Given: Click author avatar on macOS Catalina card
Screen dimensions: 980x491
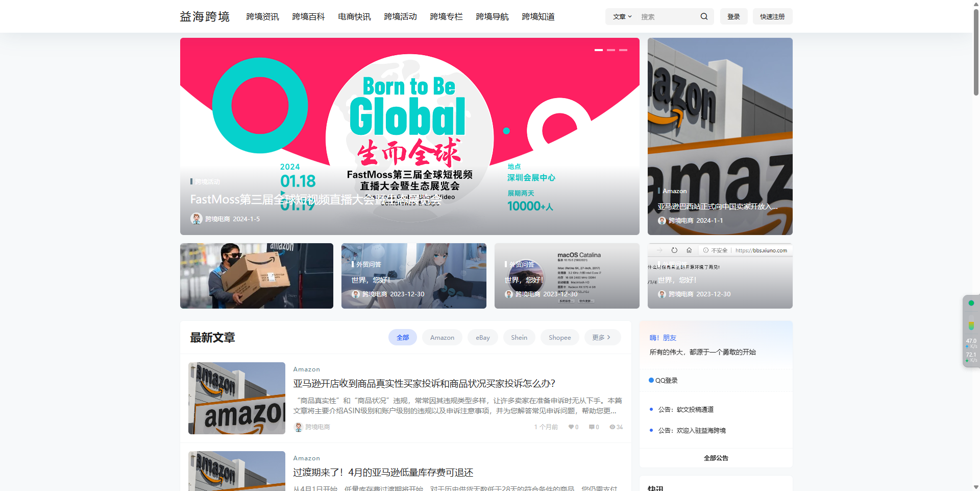Looking at the screenshot, I should coord(509,294).
